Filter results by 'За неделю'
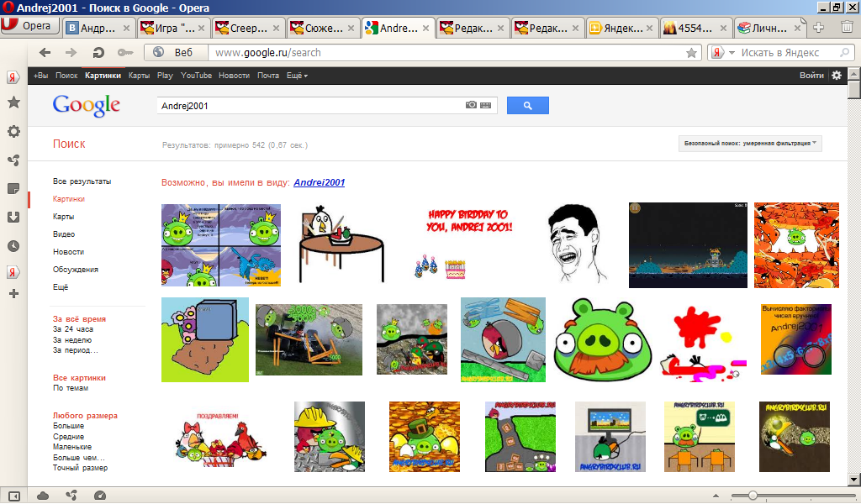 [72, 340]
